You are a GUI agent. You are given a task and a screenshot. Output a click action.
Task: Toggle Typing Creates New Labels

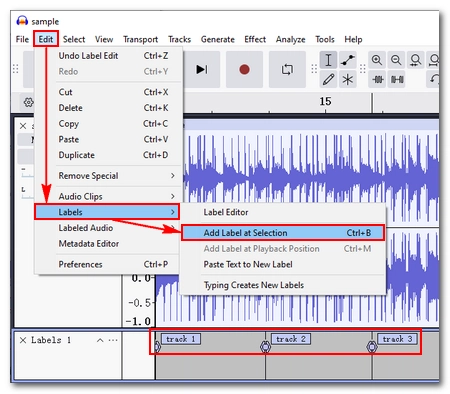tap(283, 285)
